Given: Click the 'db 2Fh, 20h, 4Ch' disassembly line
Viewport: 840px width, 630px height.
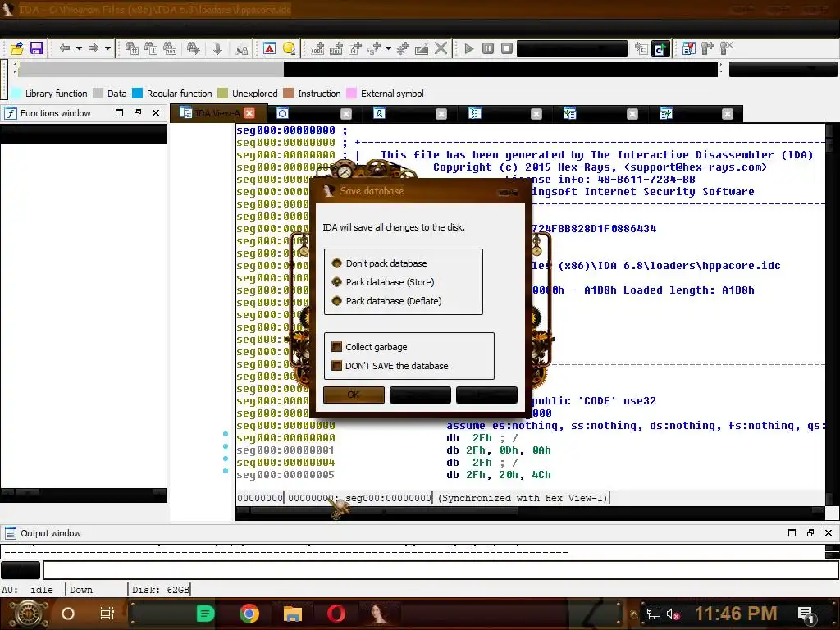Looking at the screenshot, I should click(499, 475).
